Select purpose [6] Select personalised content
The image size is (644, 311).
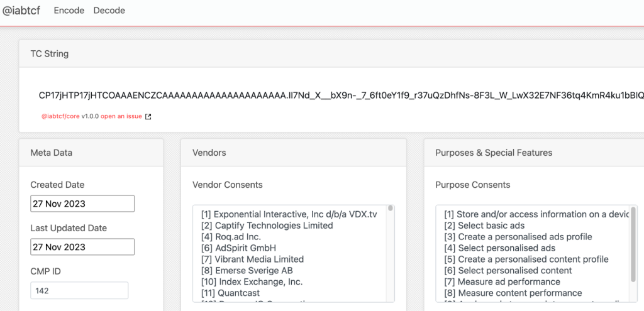508,270
